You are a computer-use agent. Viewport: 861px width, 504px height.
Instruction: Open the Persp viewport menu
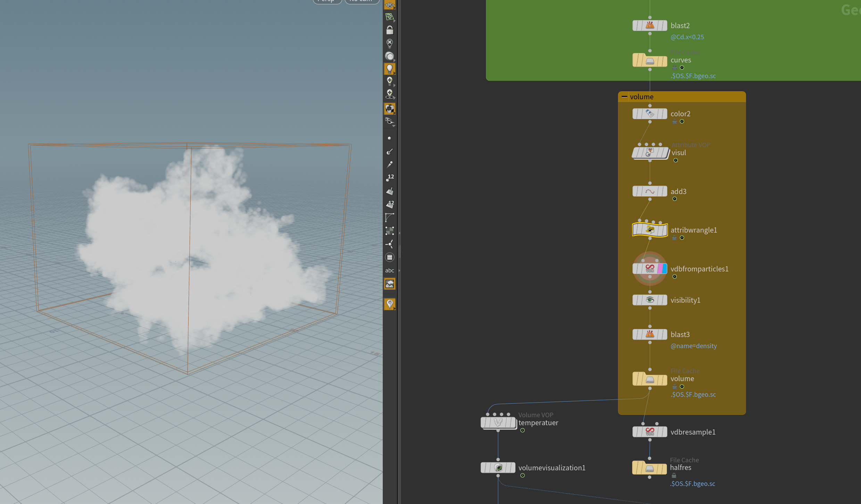pos(327,1)
